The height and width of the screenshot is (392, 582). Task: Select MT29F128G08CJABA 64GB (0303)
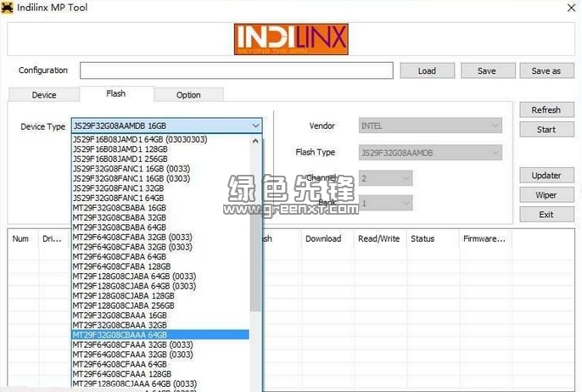(x=160, y=286)
